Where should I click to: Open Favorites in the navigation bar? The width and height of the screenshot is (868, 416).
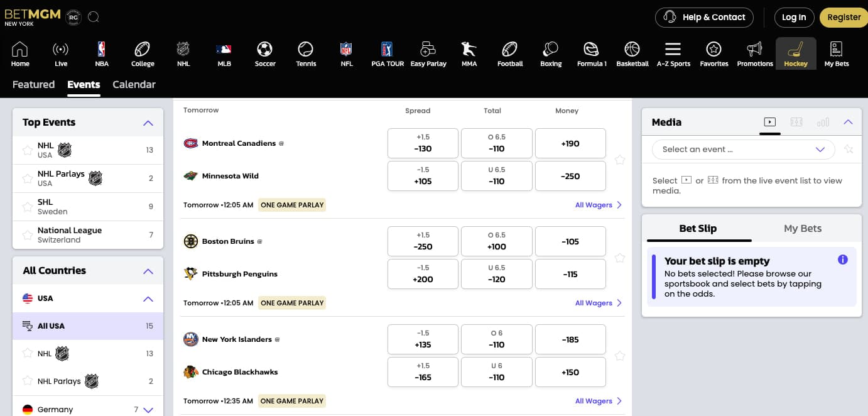click(714, 53)
